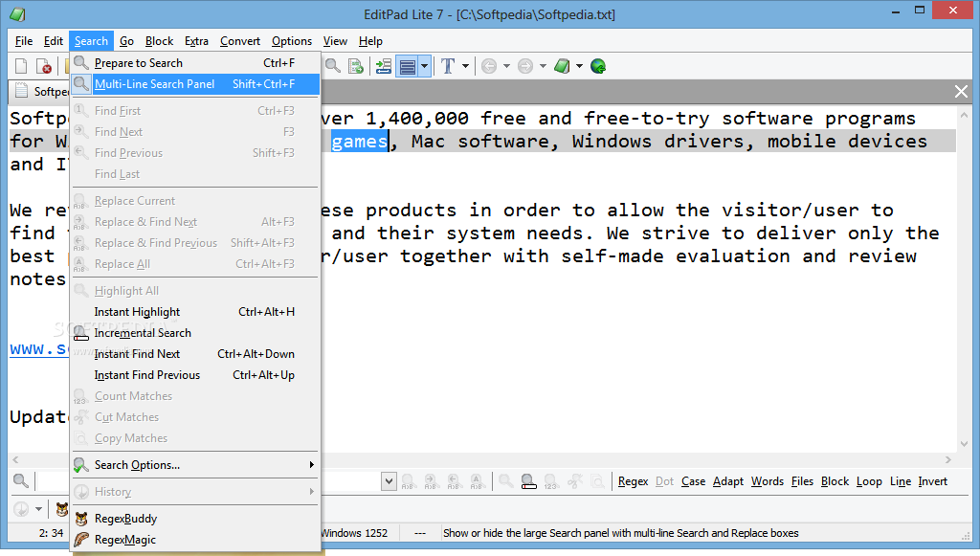Toggle the highlighted lines toolbar button
This screenshot has width=980, height=556.
(x=408, y=66)
